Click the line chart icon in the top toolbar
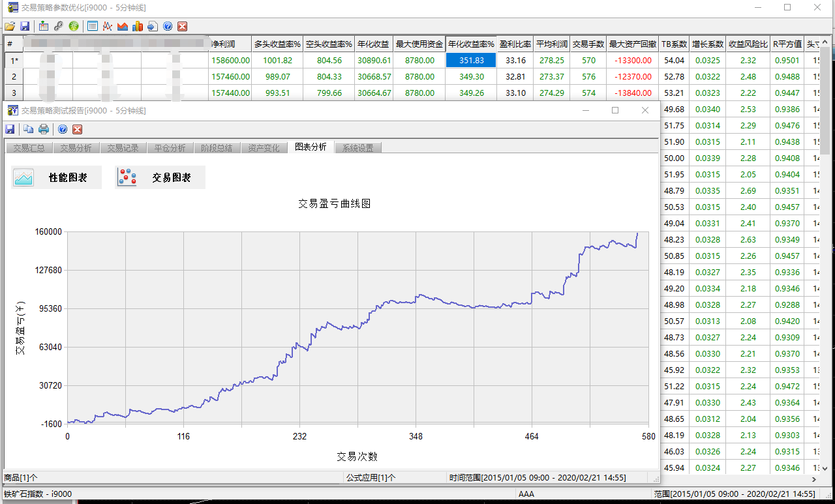This screenshot has height=504, width=835. point(107,26)
